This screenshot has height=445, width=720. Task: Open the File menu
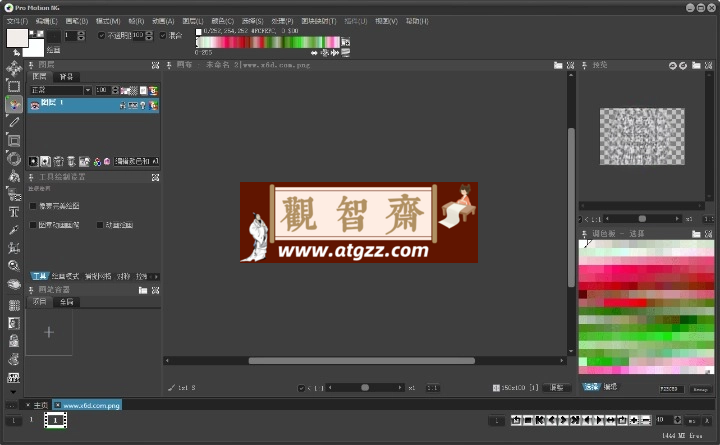[x=17, y=21]
